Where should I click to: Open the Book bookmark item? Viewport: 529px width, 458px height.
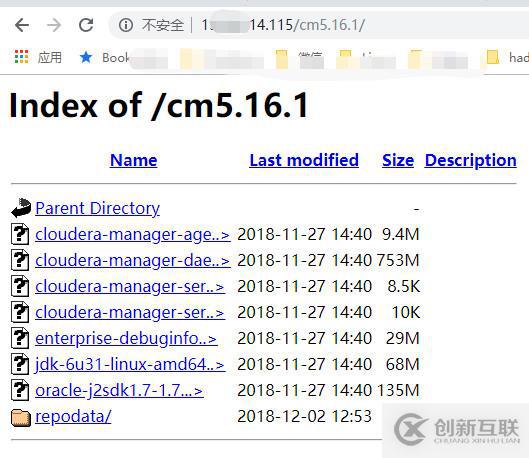[116, 57]
